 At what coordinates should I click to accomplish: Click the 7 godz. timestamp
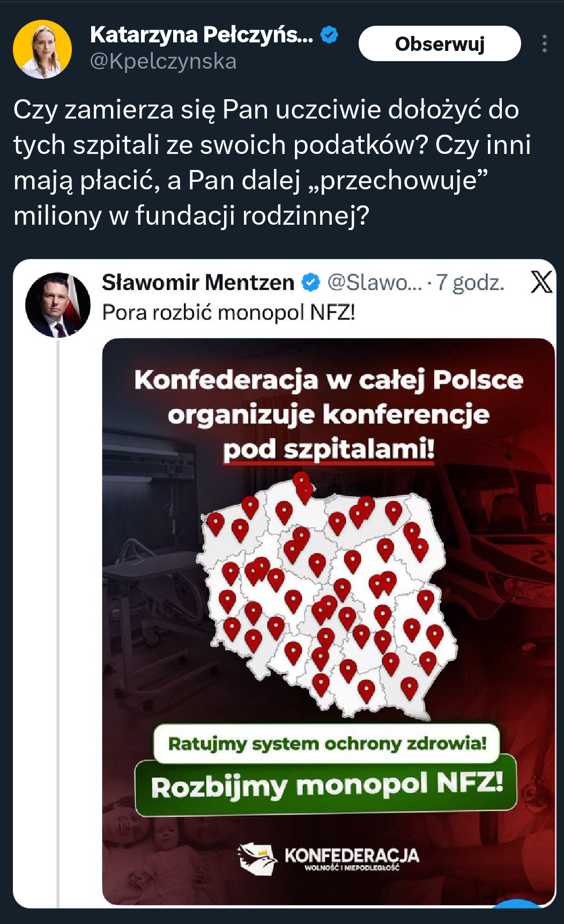click(470, 283)
